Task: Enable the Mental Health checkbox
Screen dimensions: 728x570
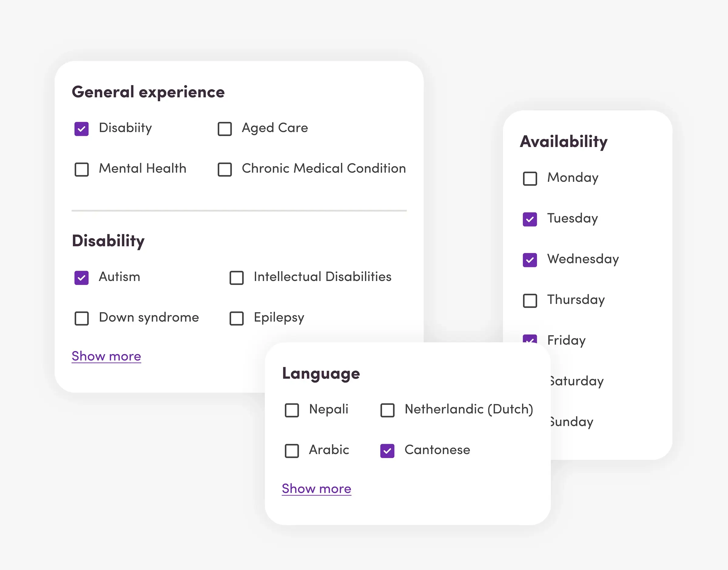Action: click(82, 169)
